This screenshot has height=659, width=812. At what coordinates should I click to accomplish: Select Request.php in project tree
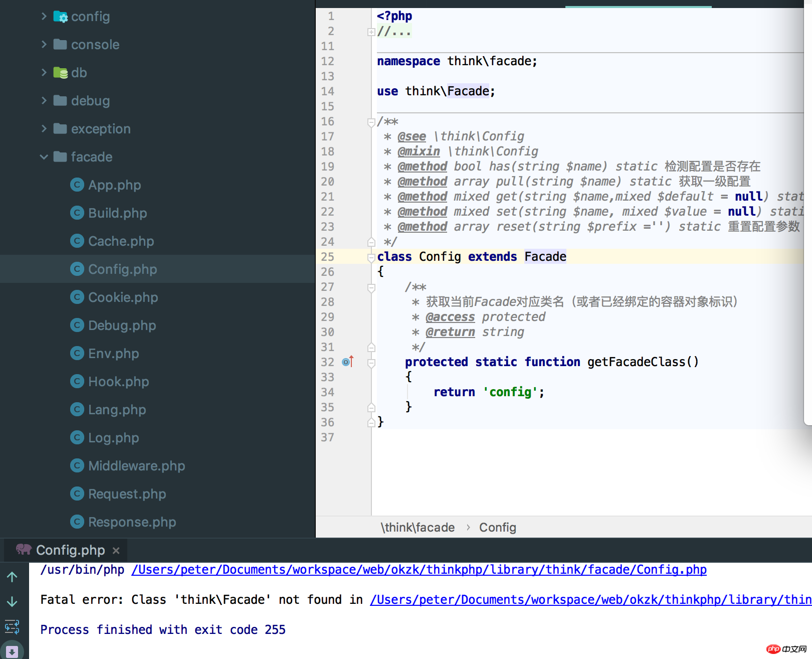point(127,494)
